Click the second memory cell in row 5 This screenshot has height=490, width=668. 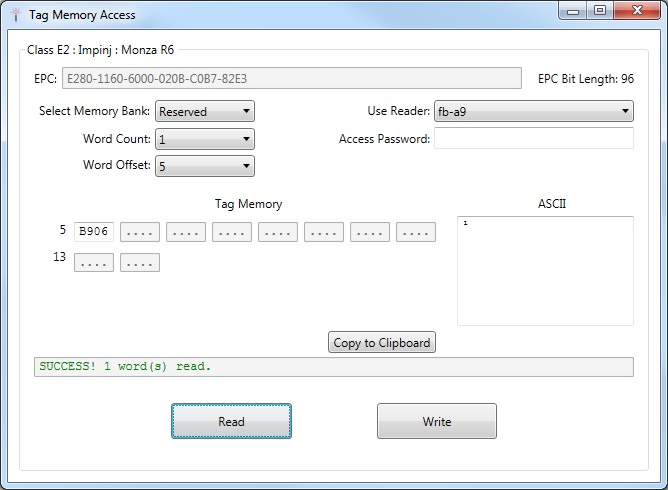click(x=140, y=232)
